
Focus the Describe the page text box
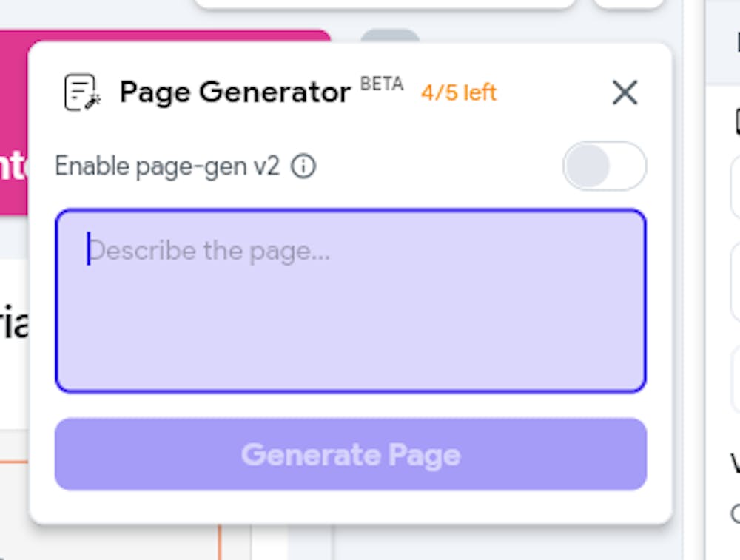[351, 301]
